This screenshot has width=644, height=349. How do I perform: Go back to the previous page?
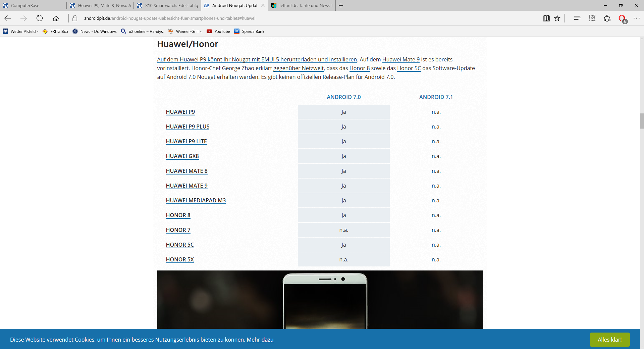(7, 18)
